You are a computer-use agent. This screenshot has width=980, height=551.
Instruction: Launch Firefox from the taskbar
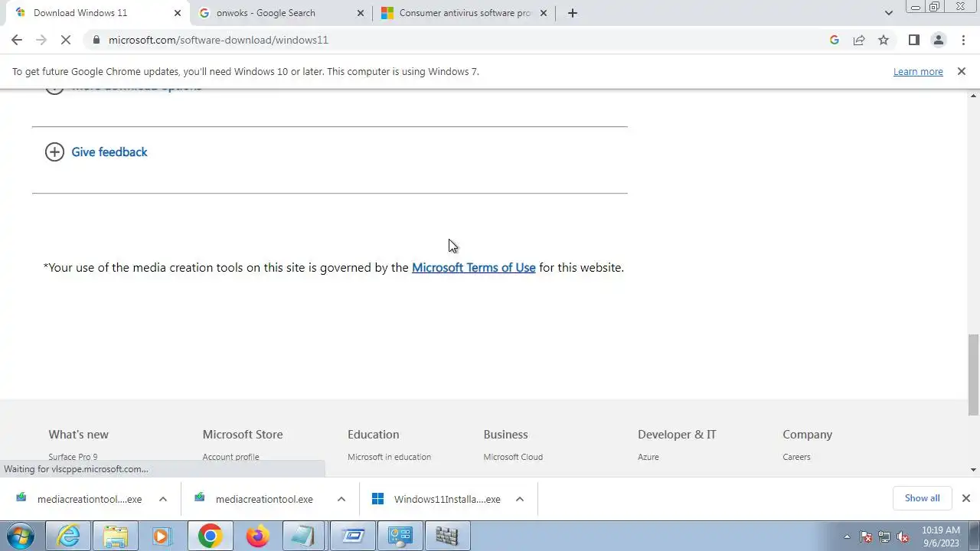(257, 536)
